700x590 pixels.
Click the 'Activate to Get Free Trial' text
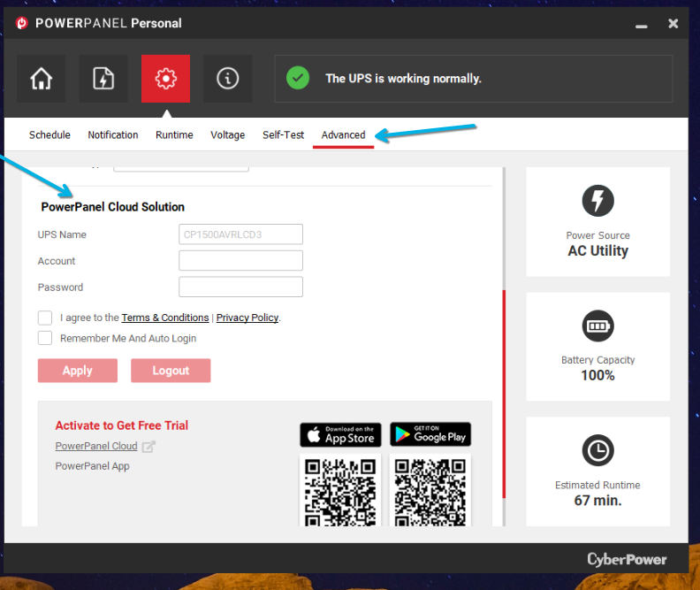pos(121,425)
